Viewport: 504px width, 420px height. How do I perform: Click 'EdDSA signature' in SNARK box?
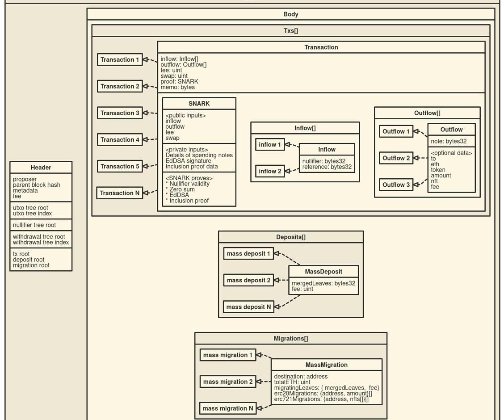click(189, 161)
